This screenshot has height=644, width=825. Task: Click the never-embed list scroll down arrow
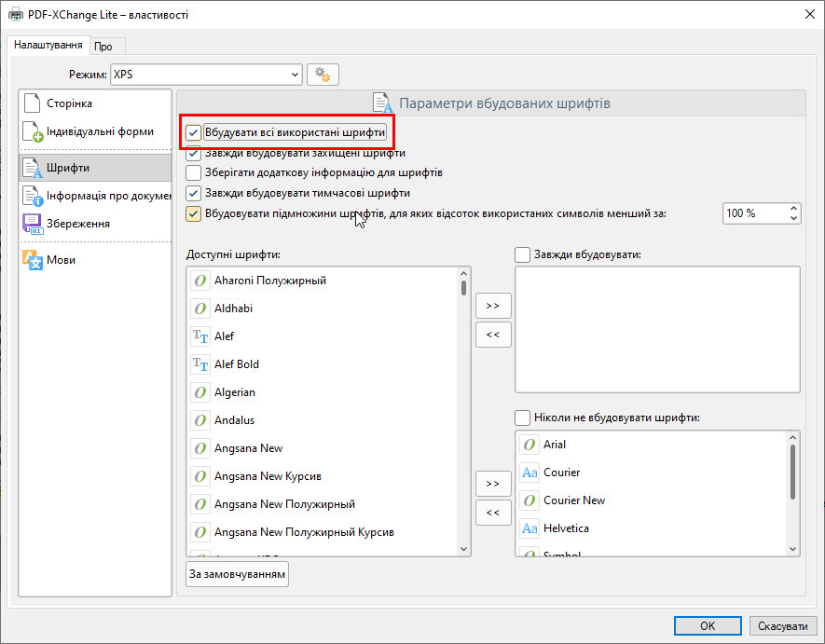pyautogui.click(x=793, y=549)
